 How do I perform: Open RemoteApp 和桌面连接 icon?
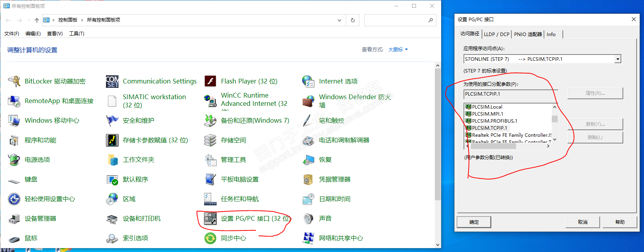pos(14,101)
